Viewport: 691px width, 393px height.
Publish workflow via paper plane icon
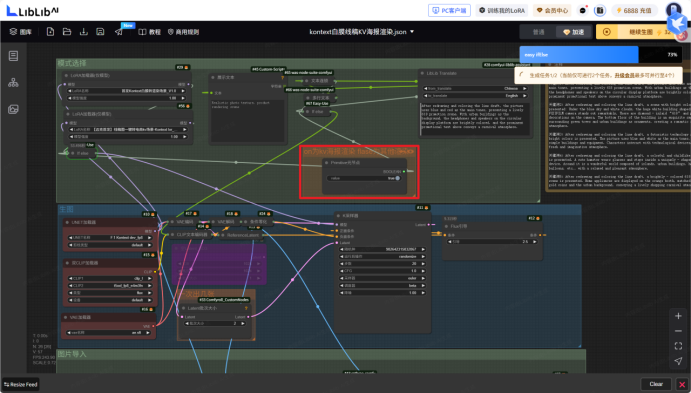119,32
